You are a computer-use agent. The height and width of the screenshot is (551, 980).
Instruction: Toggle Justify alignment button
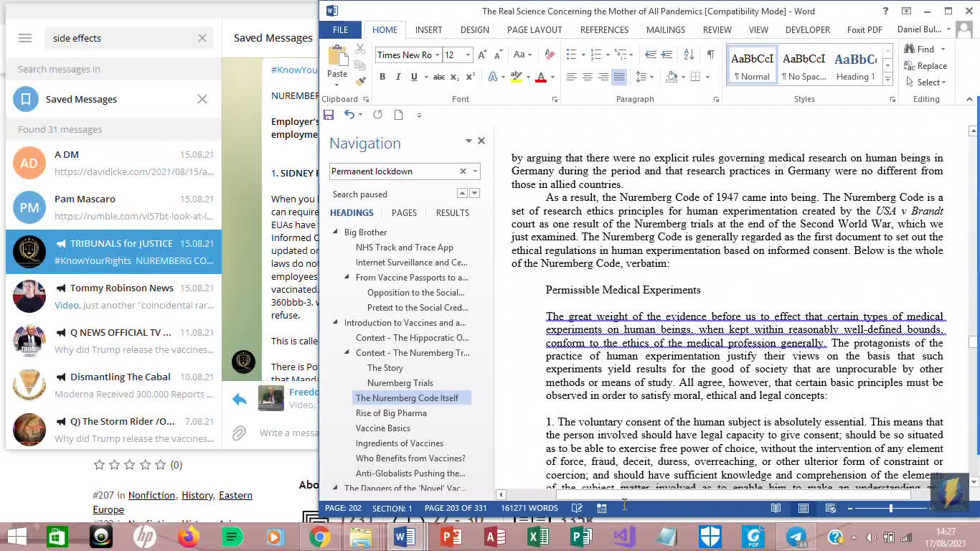[619, 77]
